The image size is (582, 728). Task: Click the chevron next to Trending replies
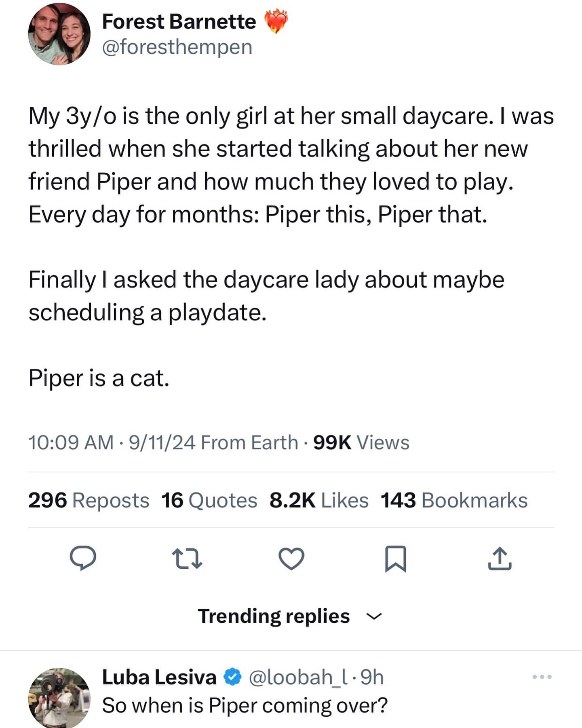tap(374, 616)
